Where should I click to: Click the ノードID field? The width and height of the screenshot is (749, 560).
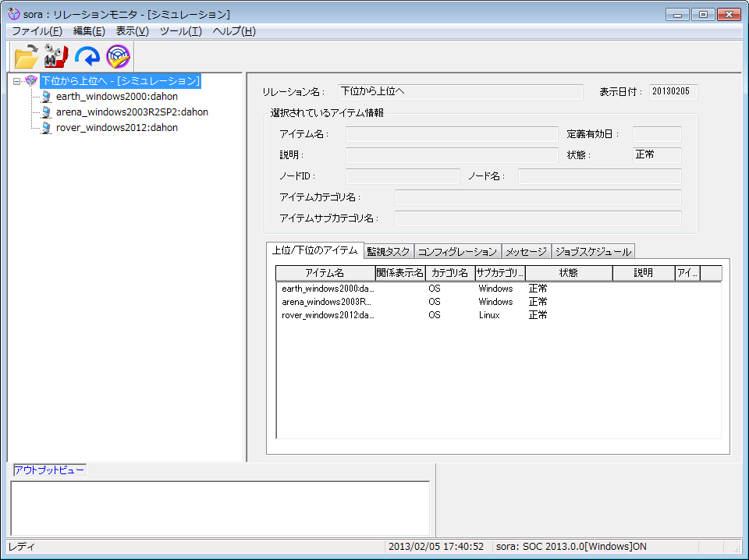(x=403, y=176)
